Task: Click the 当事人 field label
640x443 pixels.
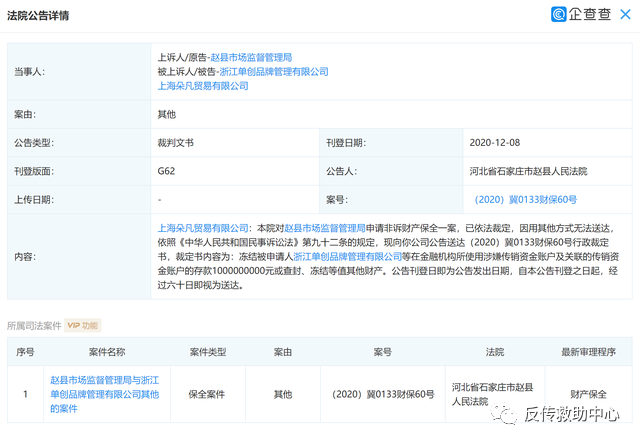Action: [29, 72]
